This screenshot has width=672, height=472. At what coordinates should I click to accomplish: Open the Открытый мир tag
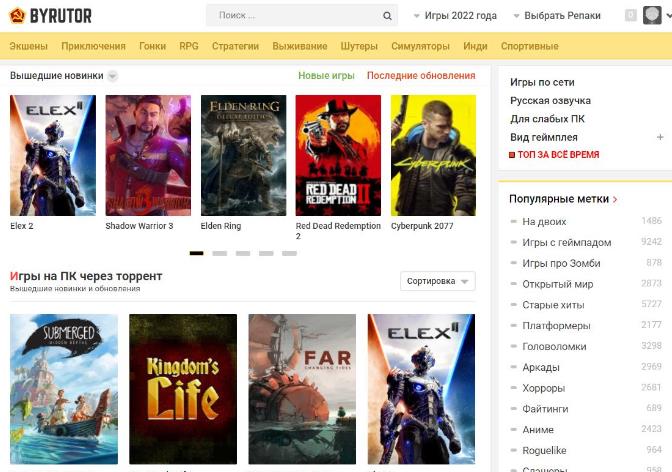click(558, 284)
